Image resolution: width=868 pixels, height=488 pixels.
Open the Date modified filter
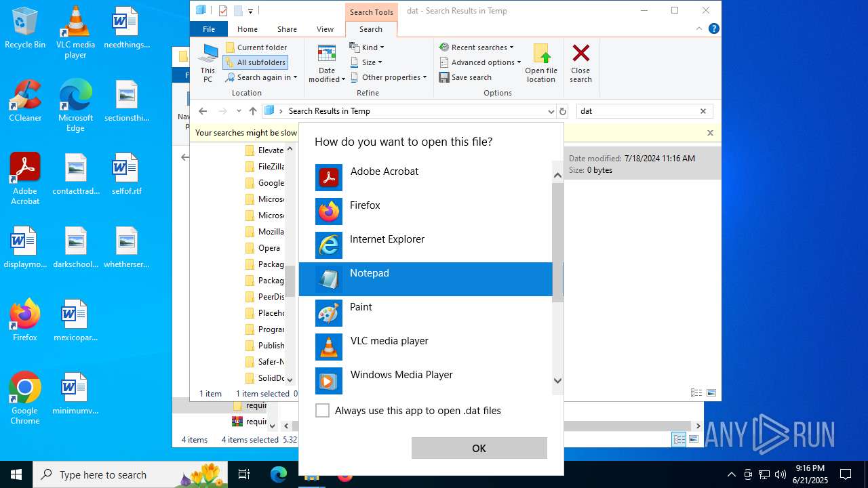coord(327,63)
